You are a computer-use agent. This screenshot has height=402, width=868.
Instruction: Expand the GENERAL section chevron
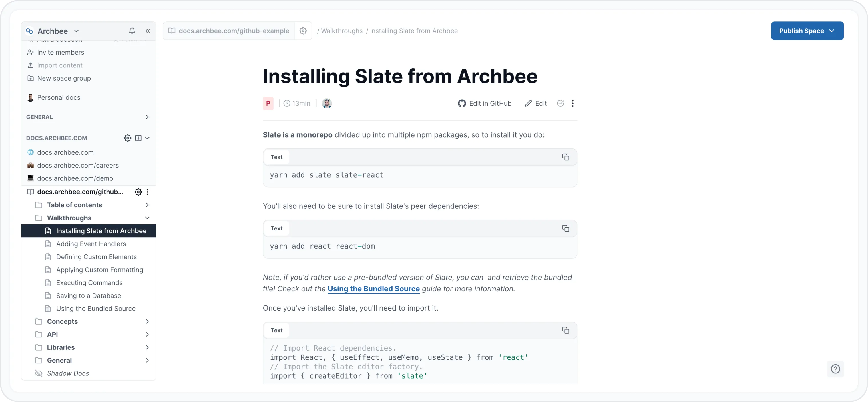pos(147,117)
